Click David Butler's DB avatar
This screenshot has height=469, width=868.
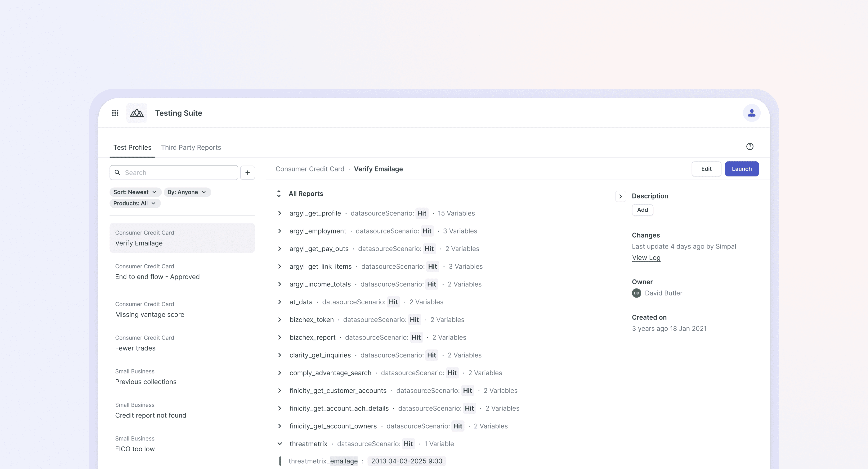pos(636,293)
